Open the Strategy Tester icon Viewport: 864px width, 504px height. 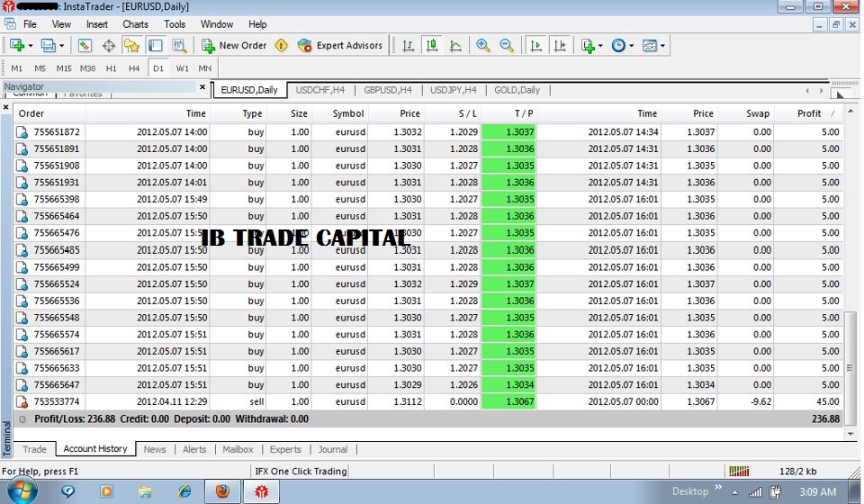[179, 46]
